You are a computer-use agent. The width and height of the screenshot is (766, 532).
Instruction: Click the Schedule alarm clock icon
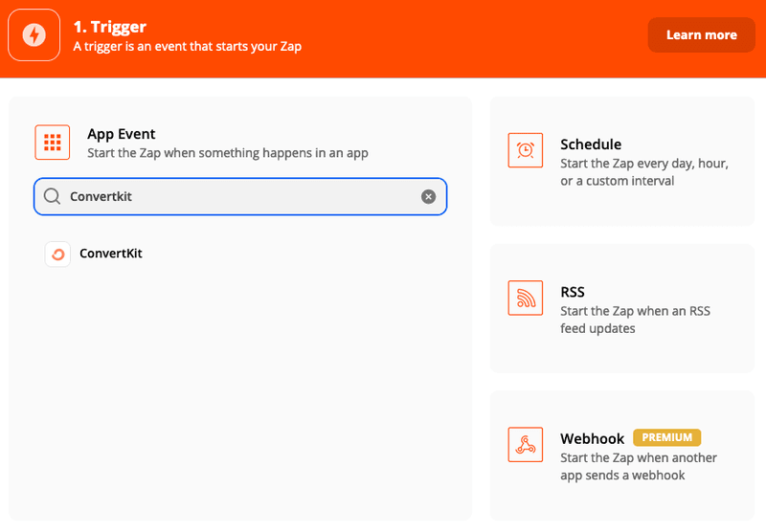click(525, 150)
